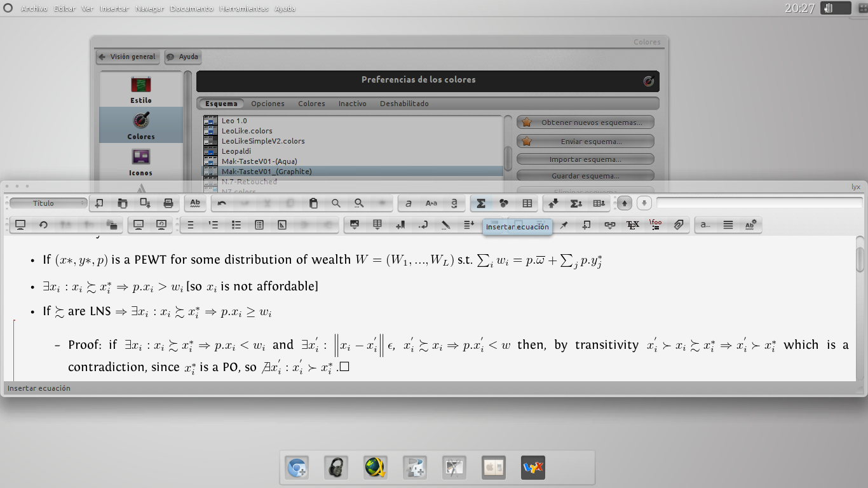Click the insert TeX code icon
Image resolution: width=868 pixels, height=488 pixels.
[633, 224]
